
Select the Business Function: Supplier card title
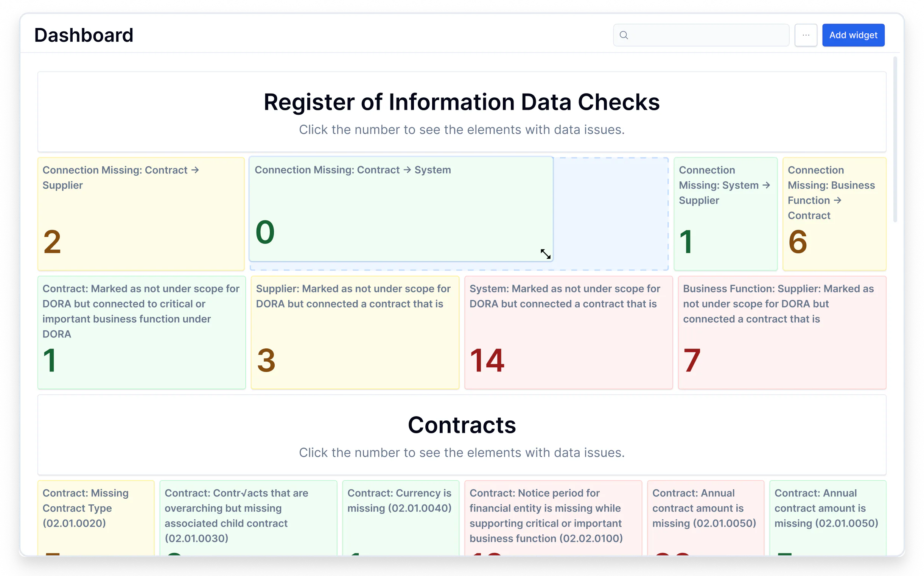pyautogui.click(x=778, y=304)
